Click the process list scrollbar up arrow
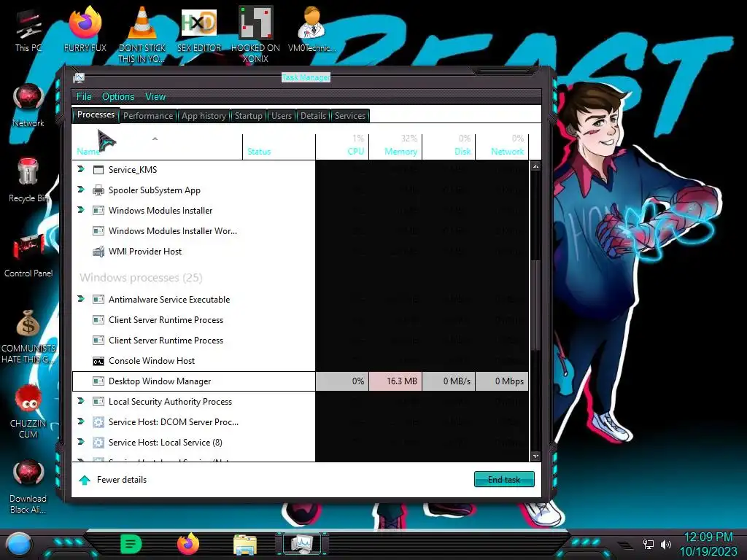747x560 pixels. coord(535,166)
